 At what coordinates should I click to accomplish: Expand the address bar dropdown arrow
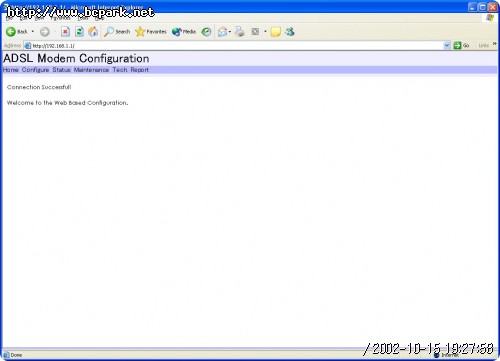447,45
